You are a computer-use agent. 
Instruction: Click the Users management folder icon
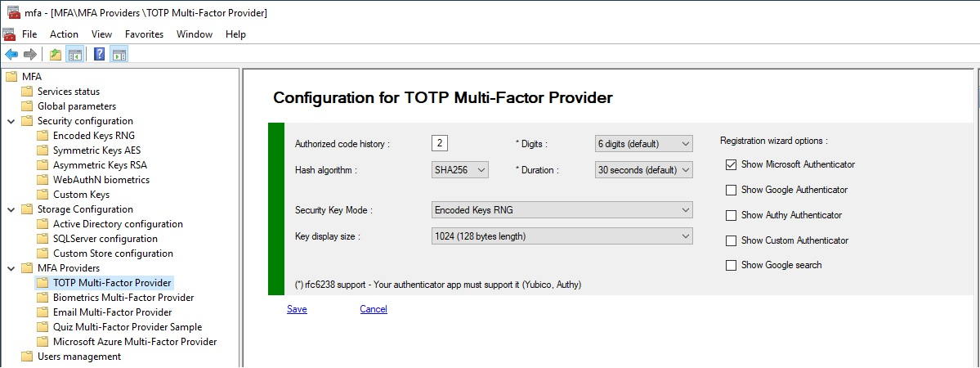27,357
